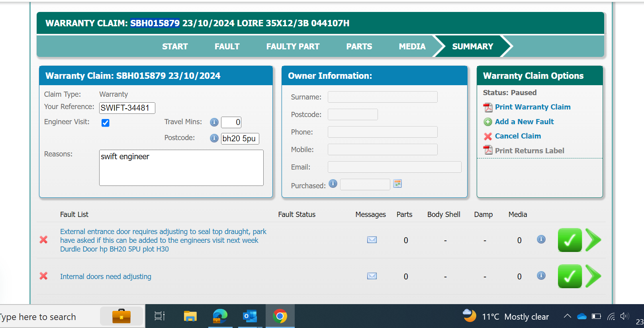644x328 pixels.
Task: Show hidden system tray icons
Action: pos(568,316)
